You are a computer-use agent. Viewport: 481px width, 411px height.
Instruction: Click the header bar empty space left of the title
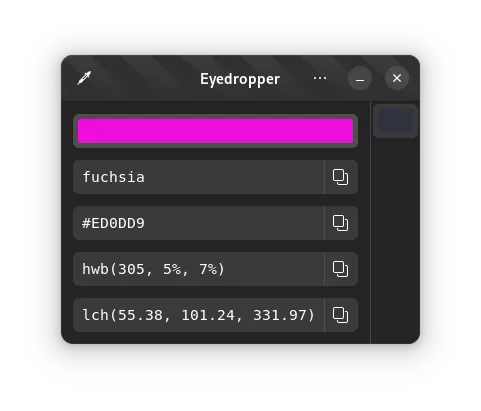pyautogui.click(x=143, y=78)
